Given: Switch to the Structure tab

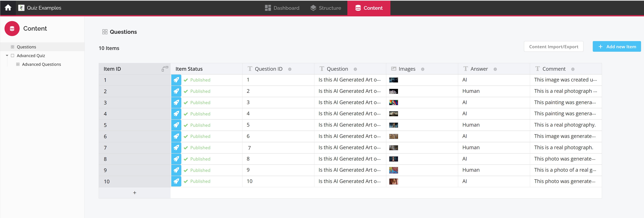Looking at the screenshot, I should tap(325, 8).
